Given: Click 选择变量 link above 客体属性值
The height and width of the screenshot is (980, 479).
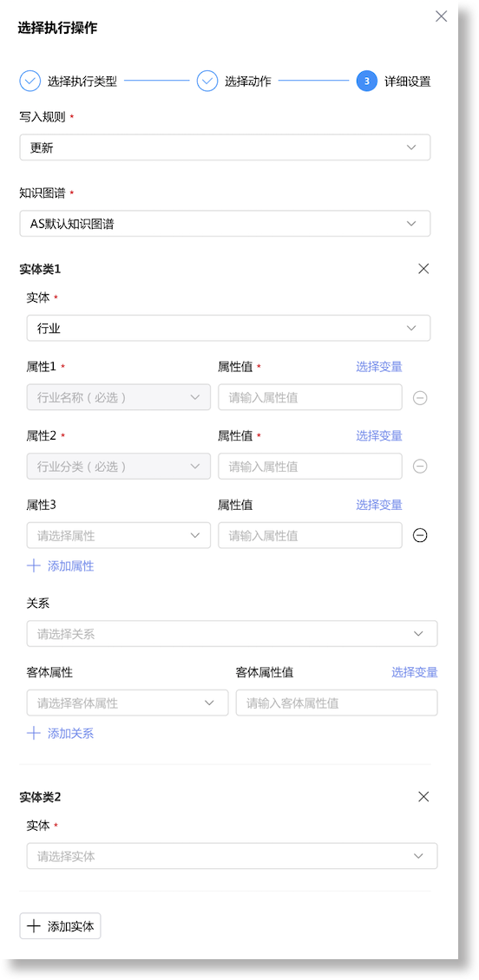Looking at the screenshot, I should tap(415, 672).
